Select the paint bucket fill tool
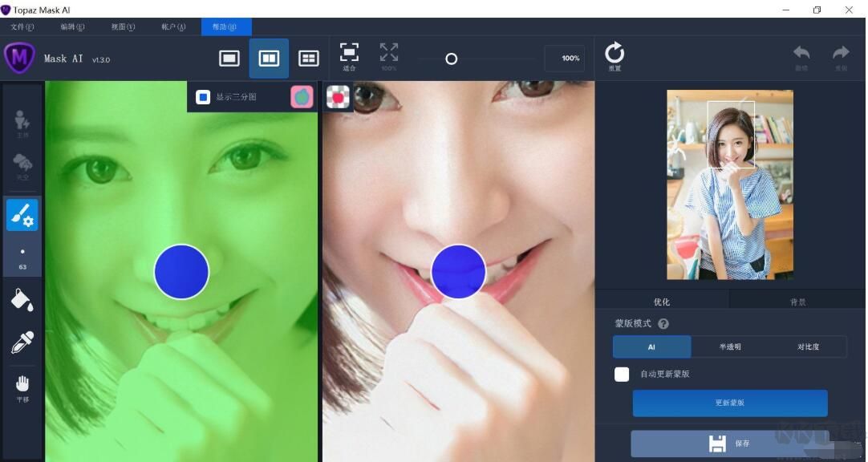868x462 pixels. point(22,299)
